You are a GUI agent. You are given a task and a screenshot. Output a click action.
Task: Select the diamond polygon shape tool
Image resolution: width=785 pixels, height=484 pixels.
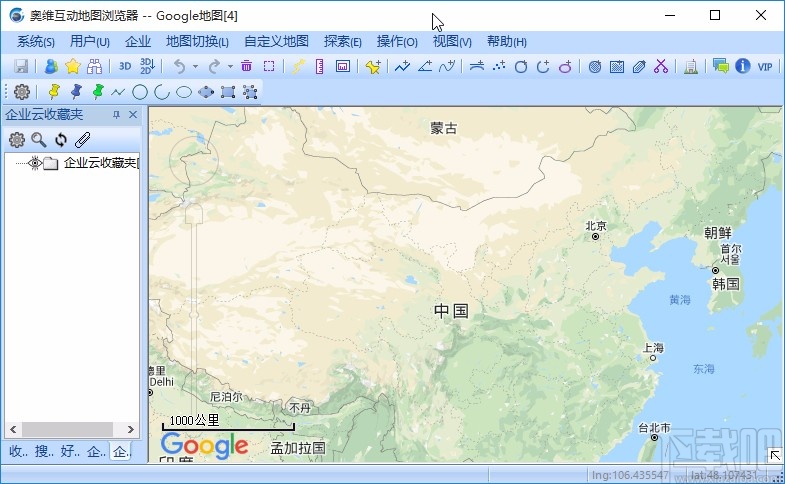[x=206, y=92]
